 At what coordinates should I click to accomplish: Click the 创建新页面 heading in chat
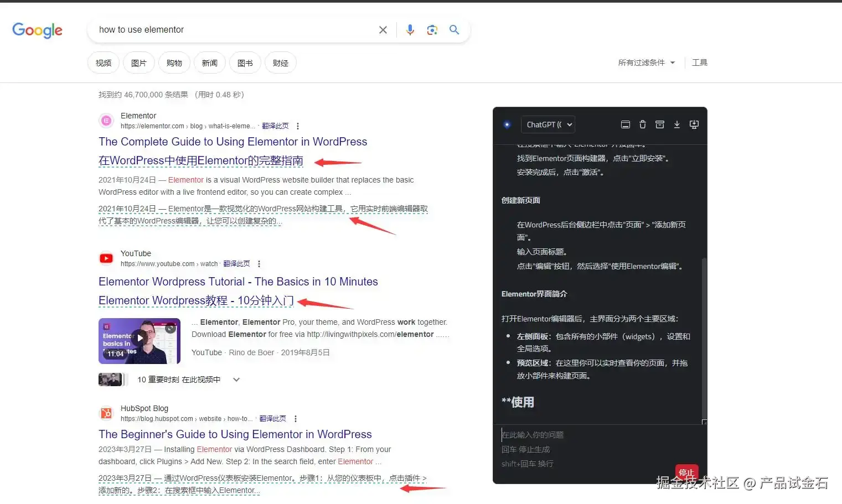click(x=521, y=200)
